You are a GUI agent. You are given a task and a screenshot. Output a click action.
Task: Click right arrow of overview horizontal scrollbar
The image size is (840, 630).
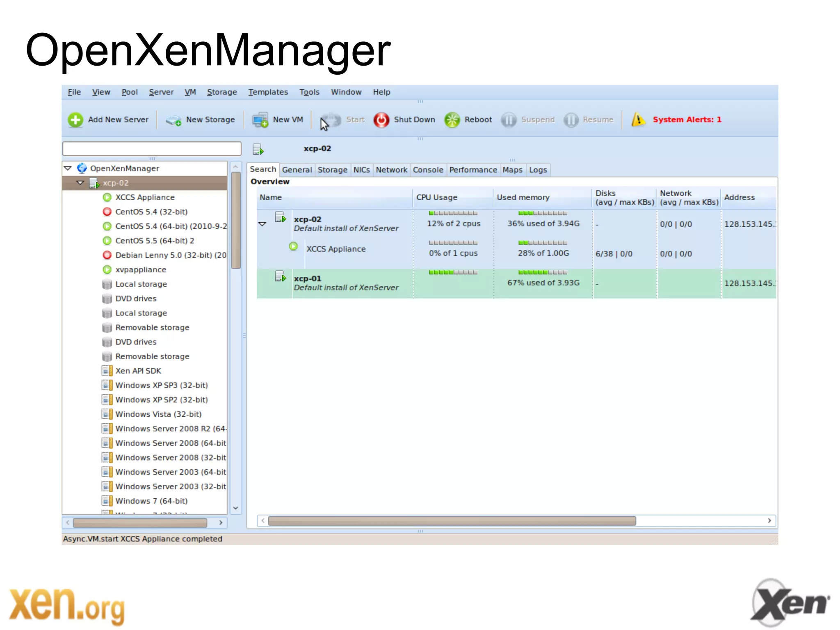click(769, 520)
